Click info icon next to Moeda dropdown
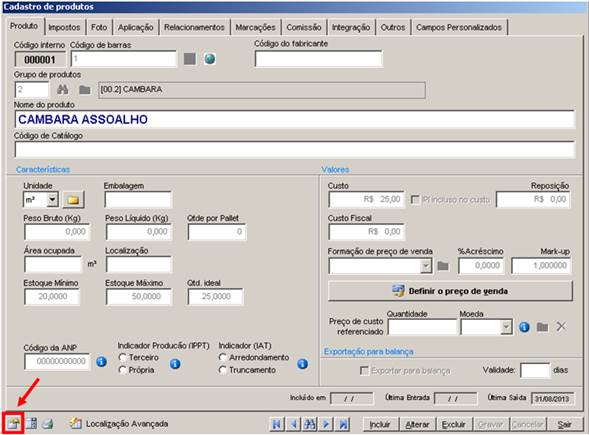 524,327
